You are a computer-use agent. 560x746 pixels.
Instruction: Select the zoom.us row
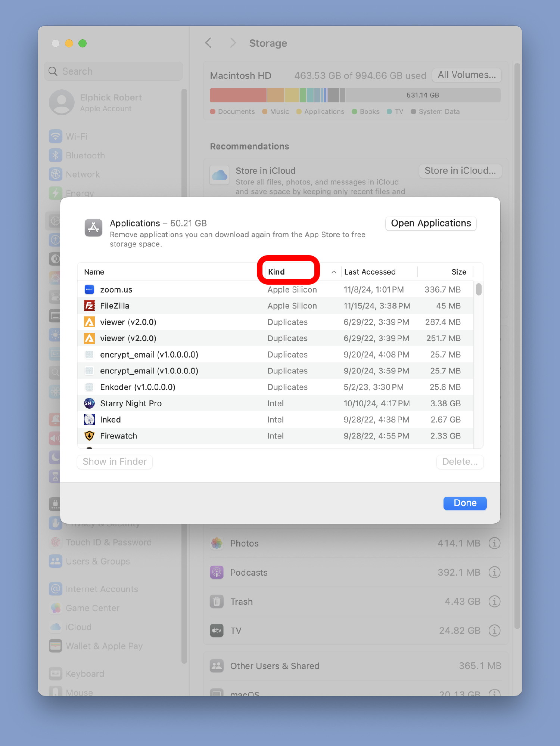point(276,290)
